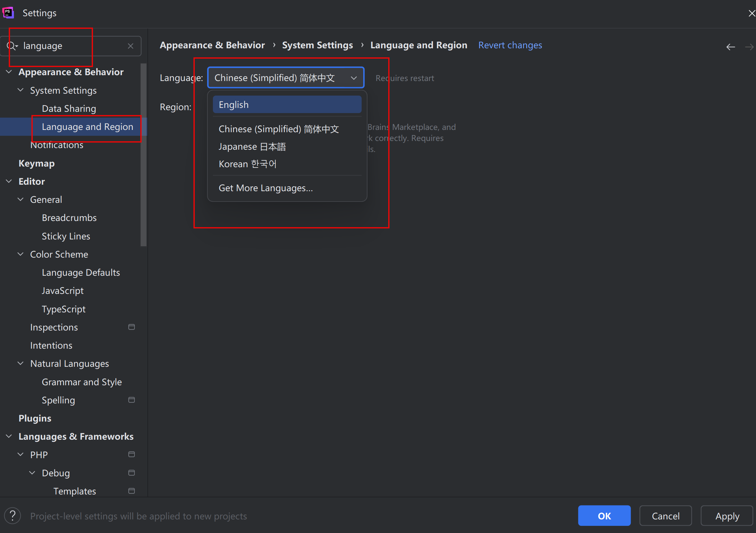
Task: Collapse the Natural Languages node
Action: (x=20, y=363)
